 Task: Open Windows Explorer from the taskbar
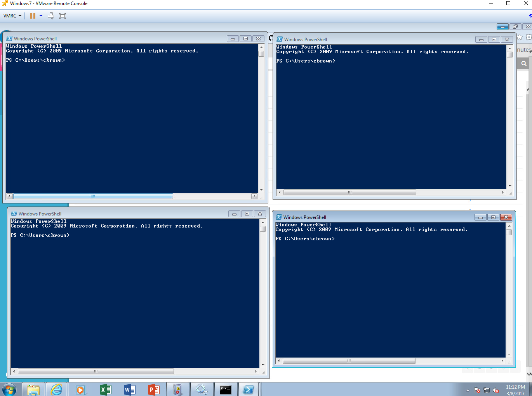pos(33,389)
